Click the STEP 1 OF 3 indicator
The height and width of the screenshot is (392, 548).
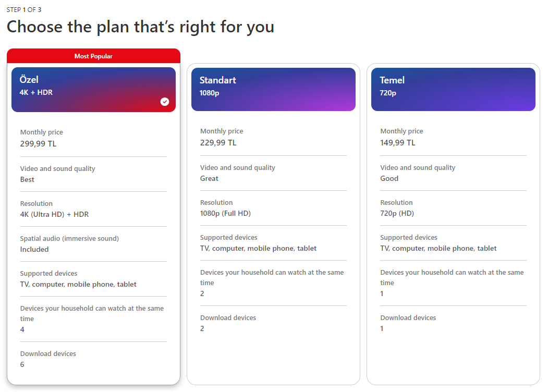(x=24, y=10)
